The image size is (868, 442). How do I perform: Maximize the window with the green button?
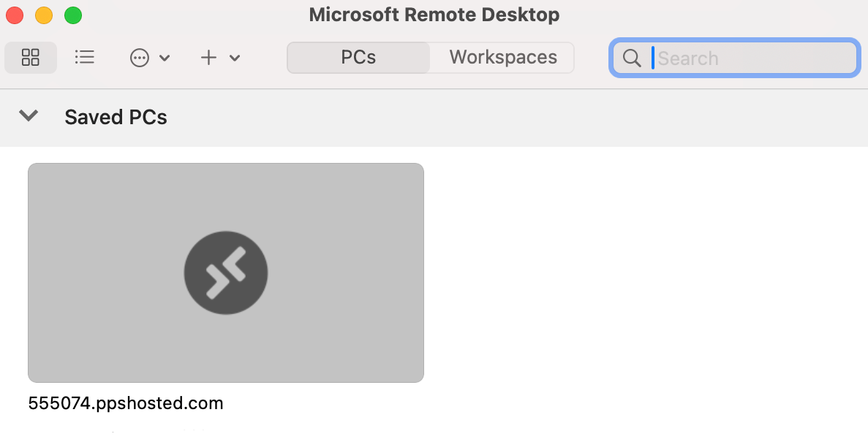coord(73,15)
